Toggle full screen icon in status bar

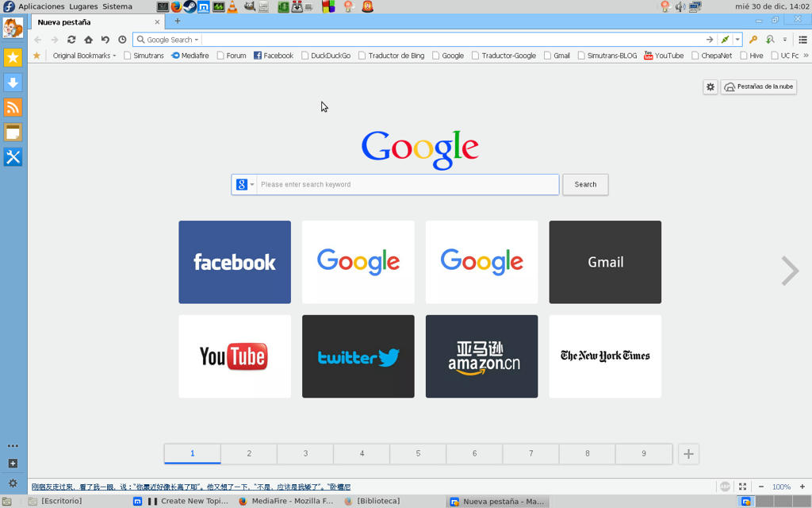point(742,487)
